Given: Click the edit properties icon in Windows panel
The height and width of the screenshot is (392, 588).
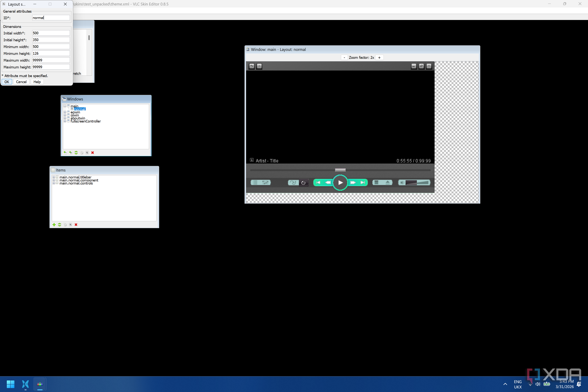Looking at the screenshot, I should [87, 153].
